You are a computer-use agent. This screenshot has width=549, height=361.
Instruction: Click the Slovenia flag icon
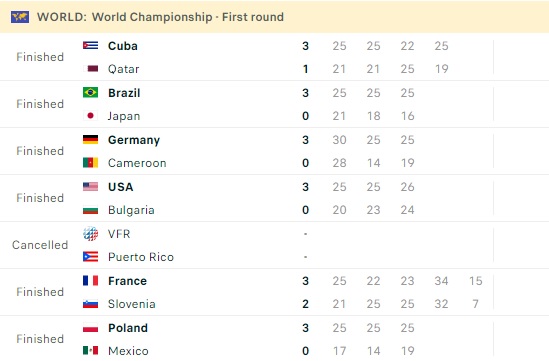[x=90, y=304]
